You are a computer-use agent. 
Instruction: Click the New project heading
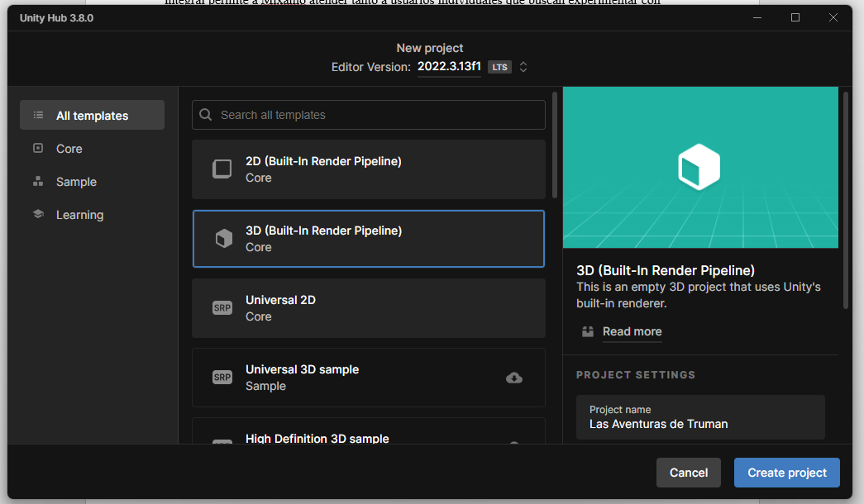(430, 48)
